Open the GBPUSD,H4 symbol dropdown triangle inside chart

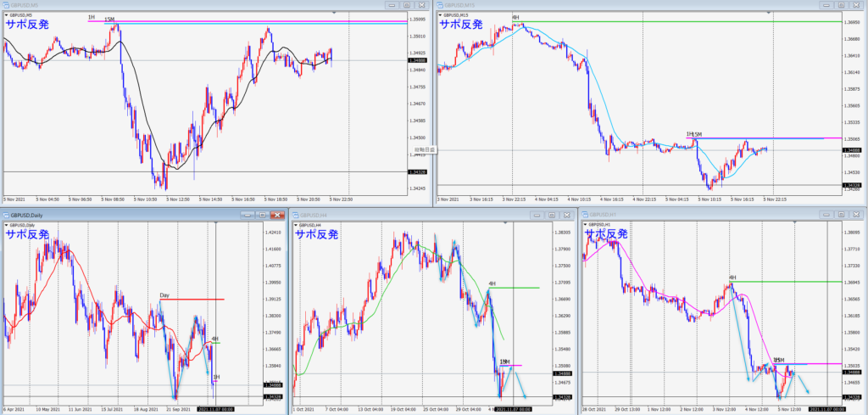[296, 226]
